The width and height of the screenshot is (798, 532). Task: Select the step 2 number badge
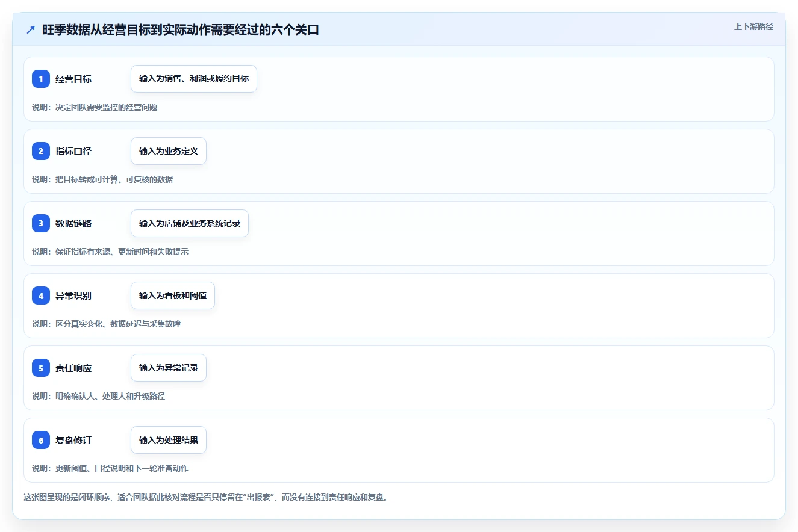[x=41, y=151]
